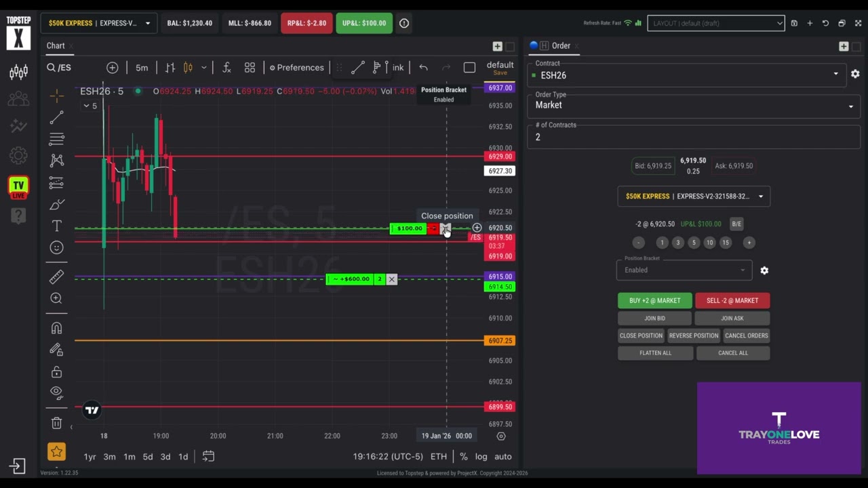This screenshot has height=488, width=868.
Task: Open ETH session selector
Action: pyautogui.click(x=439, y=457)
